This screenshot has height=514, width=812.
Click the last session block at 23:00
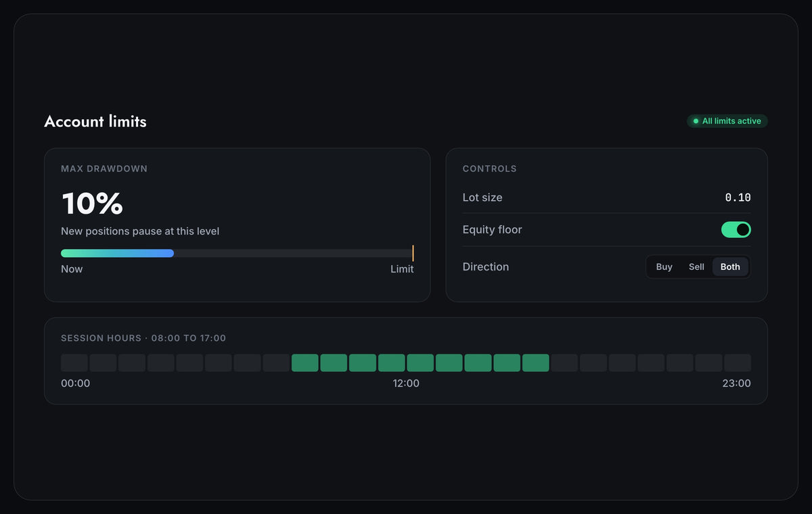point(738,363)
